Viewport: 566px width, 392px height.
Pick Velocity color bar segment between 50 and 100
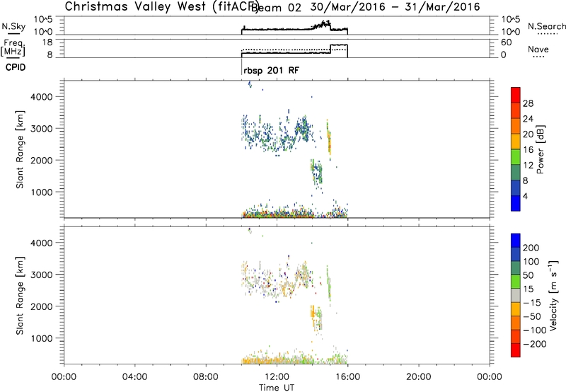pyautogui.click(x=516, y=268)
